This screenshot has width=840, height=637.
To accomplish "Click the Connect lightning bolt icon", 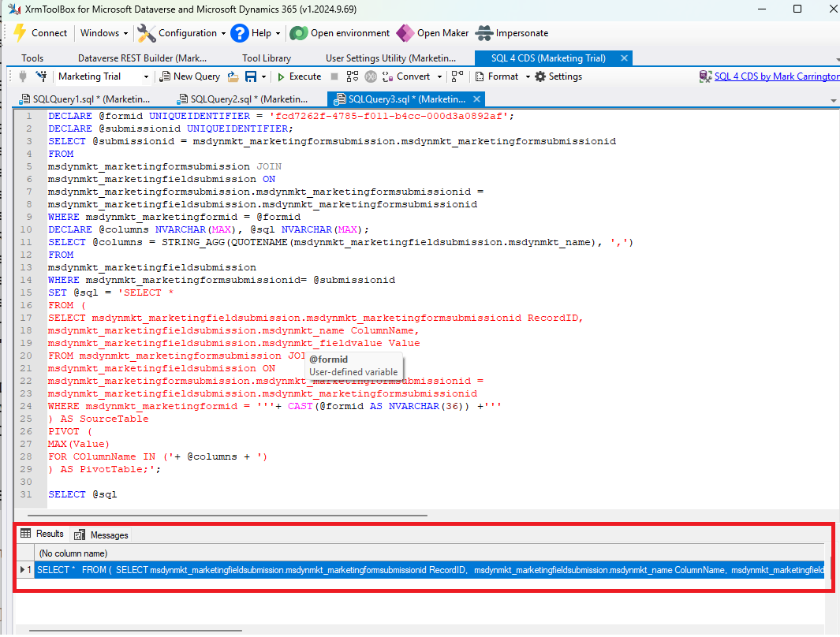I will click(20, 33).
